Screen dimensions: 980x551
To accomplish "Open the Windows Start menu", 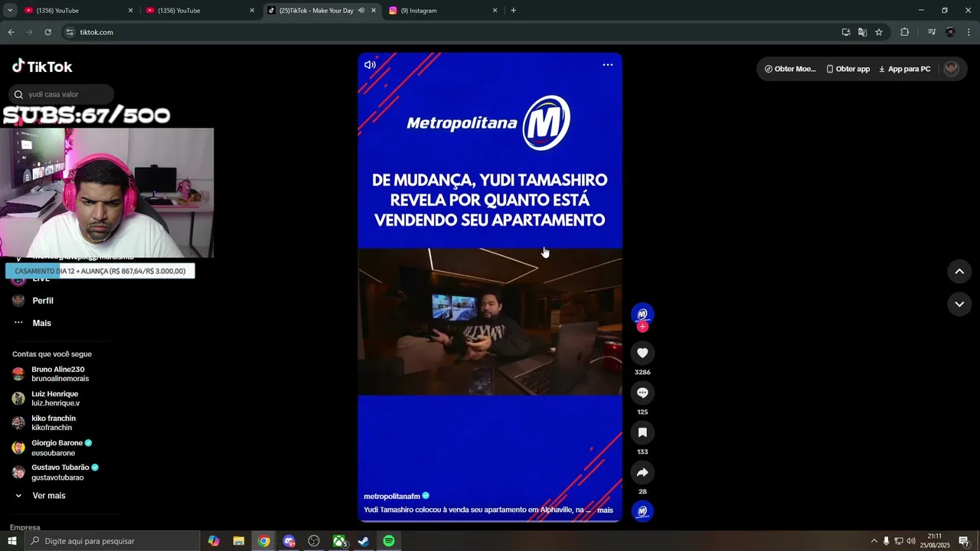I will (x=11, y=541).
